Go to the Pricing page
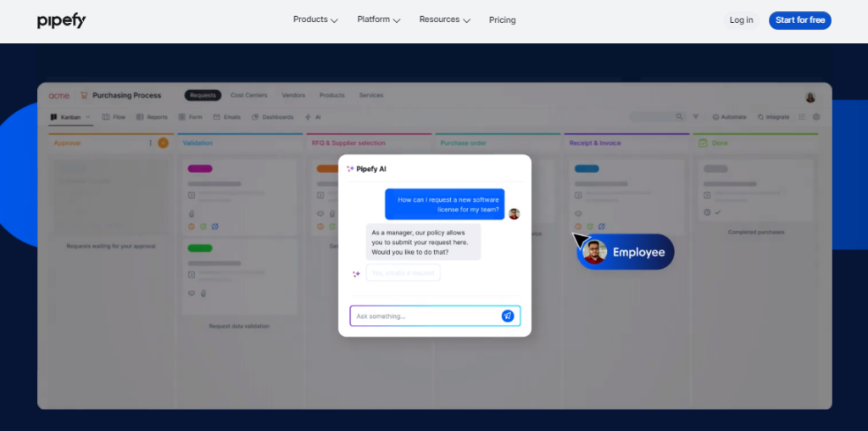This screenshot has height=431, width=868. tap(502, 20)
